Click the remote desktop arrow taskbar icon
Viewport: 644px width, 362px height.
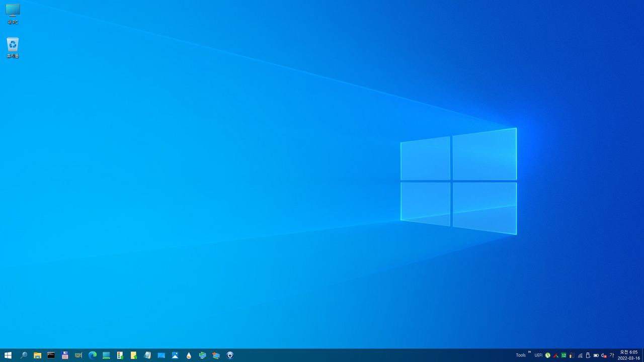click(x=216, y=355)
